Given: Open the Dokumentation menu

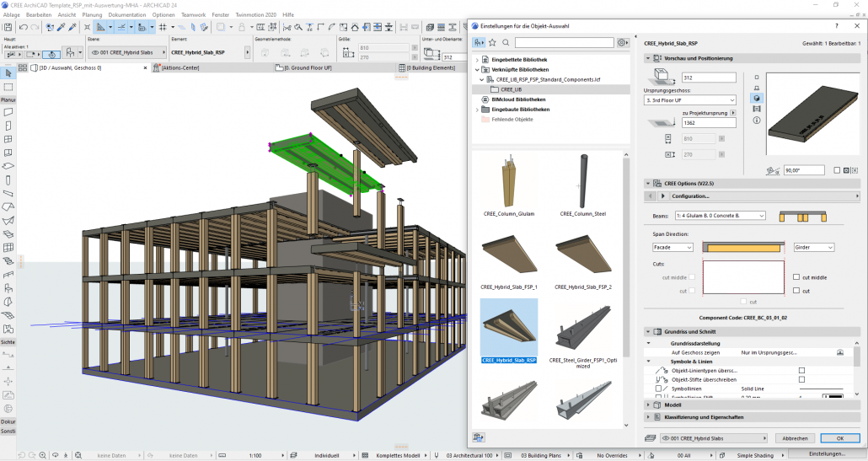Looking at the screenshot, I should pos(126,15).
